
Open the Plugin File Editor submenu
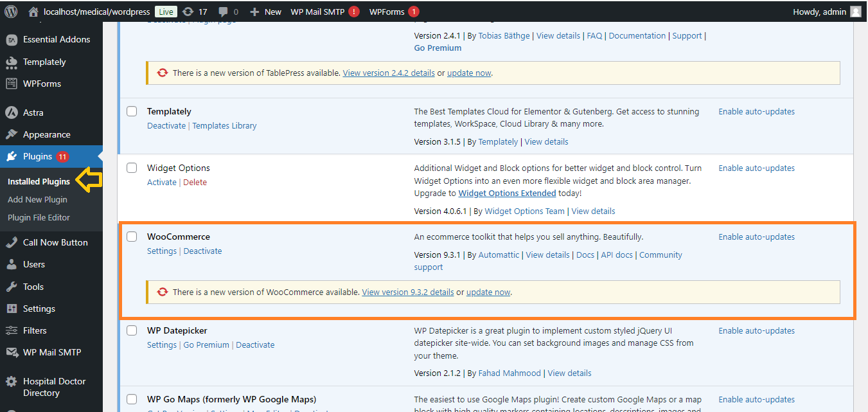pos(39,218)
